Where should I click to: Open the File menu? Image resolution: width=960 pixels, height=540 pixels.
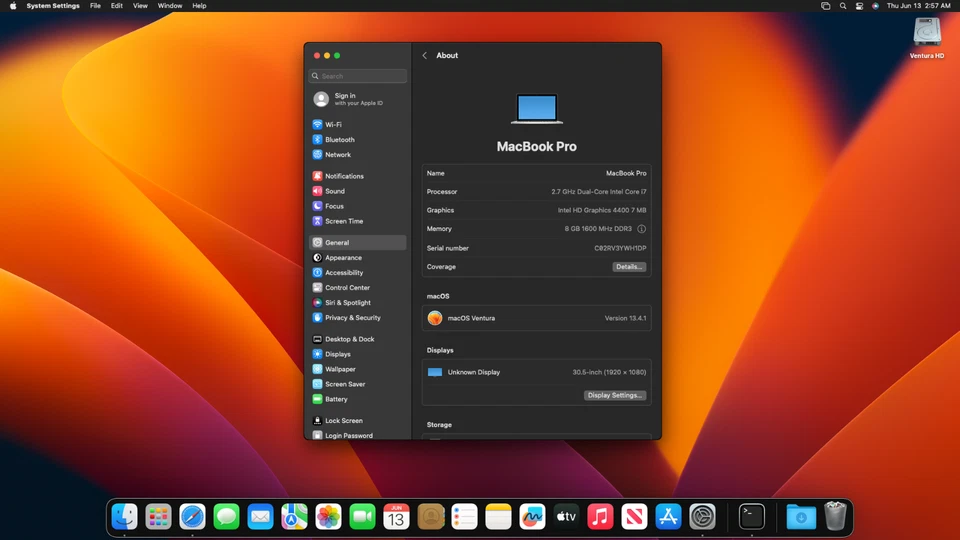pos(96,6)
